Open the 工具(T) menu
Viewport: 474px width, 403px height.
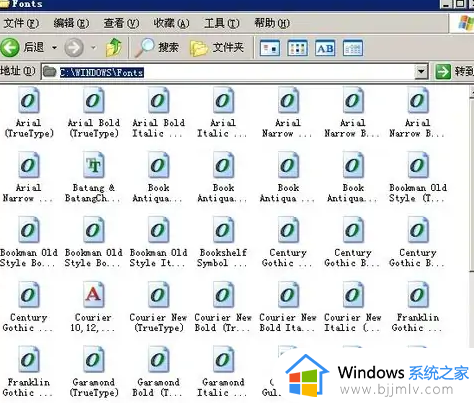[222, 23]
